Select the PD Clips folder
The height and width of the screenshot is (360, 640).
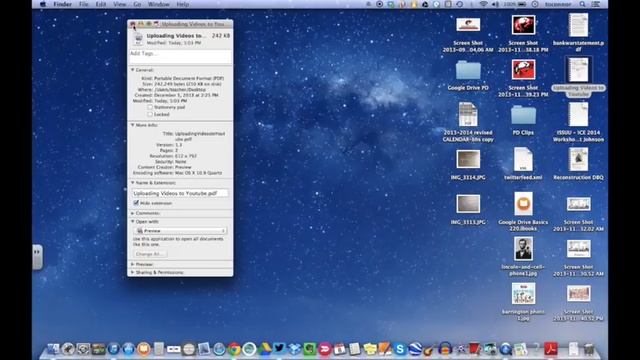[x=523, y=115]
